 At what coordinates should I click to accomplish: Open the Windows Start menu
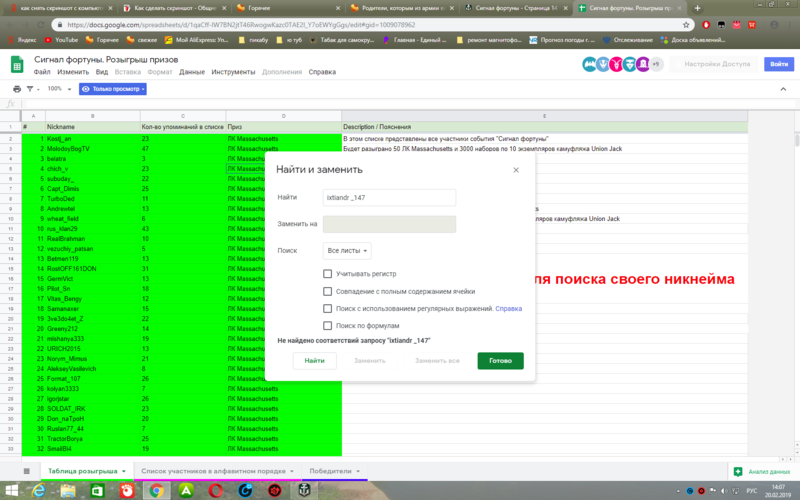pos(11,490)
